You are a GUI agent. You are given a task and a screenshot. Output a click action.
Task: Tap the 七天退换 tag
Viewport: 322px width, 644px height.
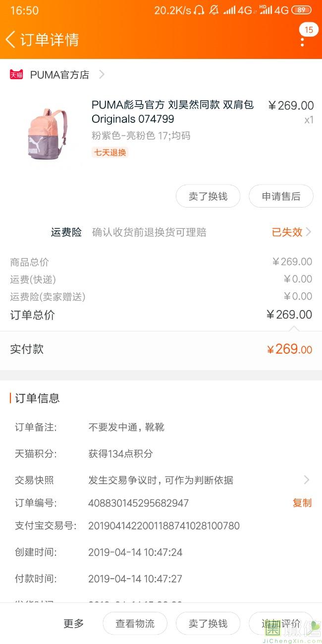coord(110,153)
